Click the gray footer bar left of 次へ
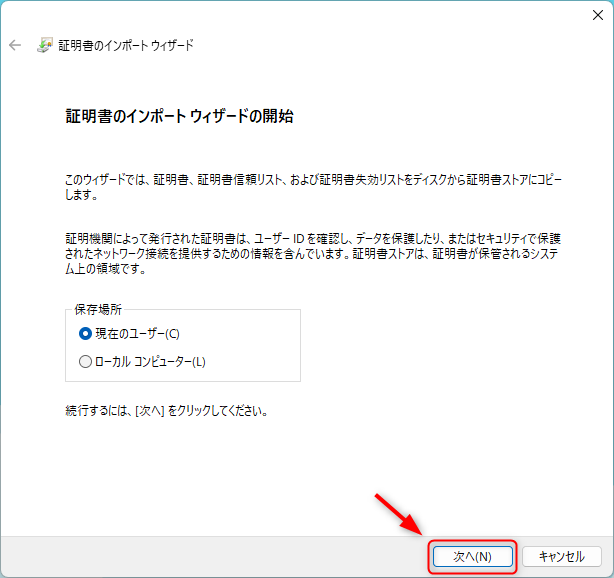Image resolution: width=614 pixels, height=578 pixels. 200,556
